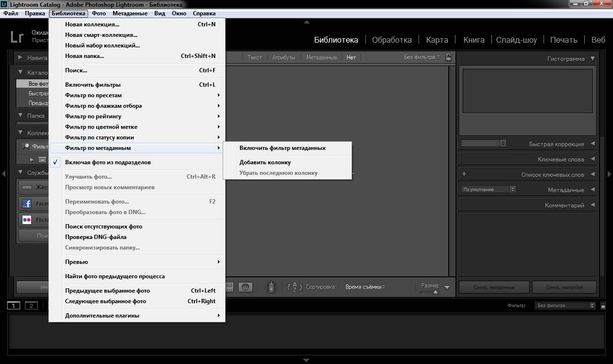Expand the Быстрая коррекция panel

coord(592,144)
